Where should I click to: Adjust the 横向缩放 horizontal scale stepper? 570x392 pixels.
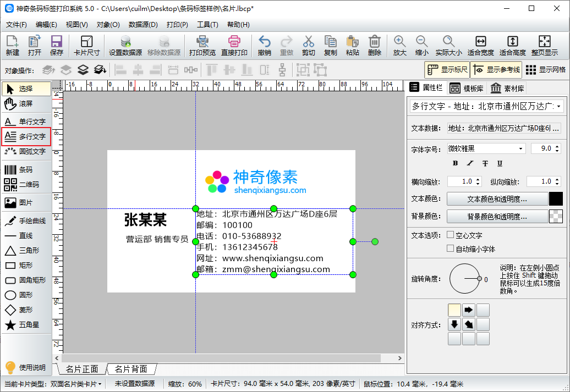coord(478,181)
